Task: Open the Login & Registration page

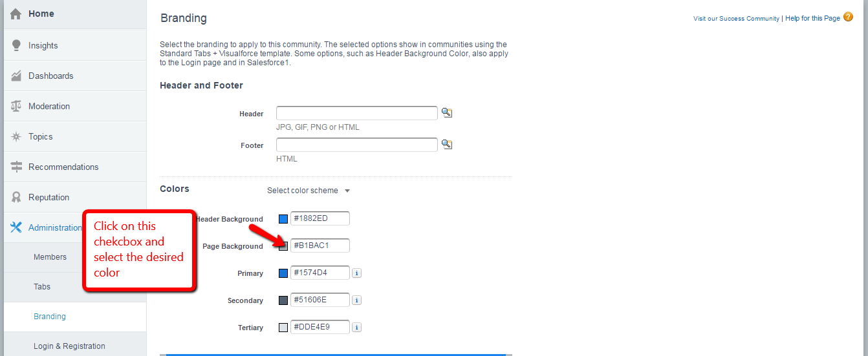Action: pyautogui.click(x=69, y=346)
